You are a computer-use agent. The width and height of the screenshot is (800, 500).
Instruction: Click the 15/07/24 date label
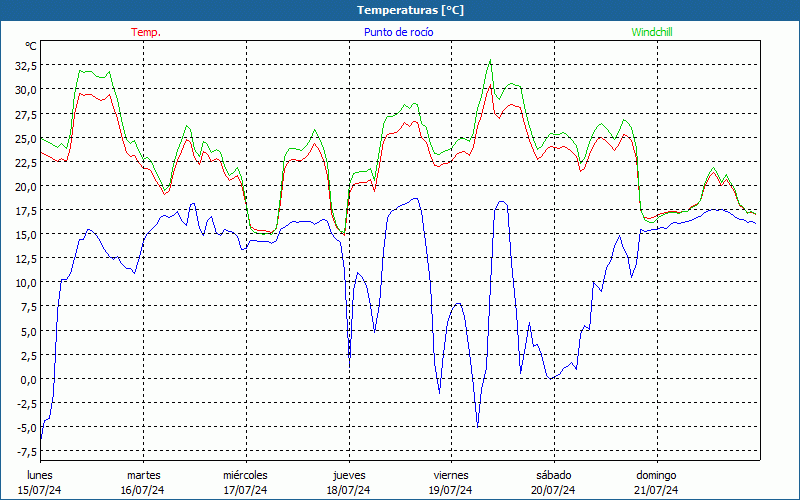tap(40, 490)
